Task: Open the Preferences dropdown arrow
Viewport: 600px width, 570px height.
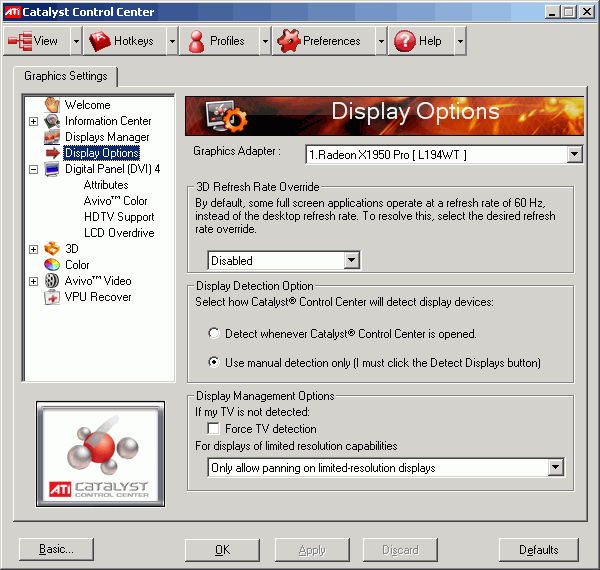Action: (x=381, y=41)
